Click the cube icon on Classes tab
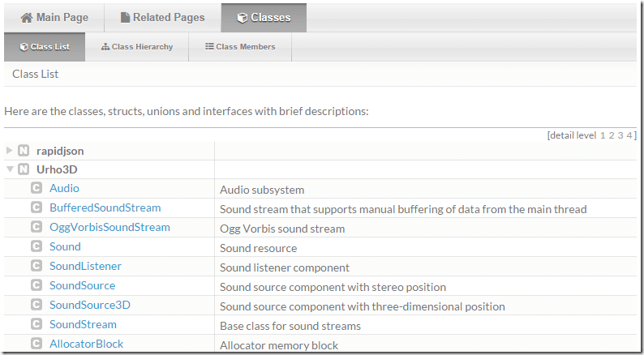The image size is (644, 355). [x=243, y=18]
